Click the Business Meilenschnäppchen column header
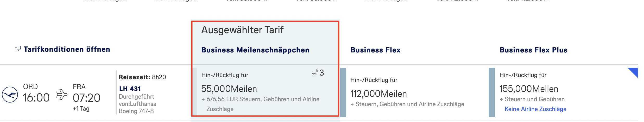Image resolution: width=644 pixels, height=122 pixels. 255,50
